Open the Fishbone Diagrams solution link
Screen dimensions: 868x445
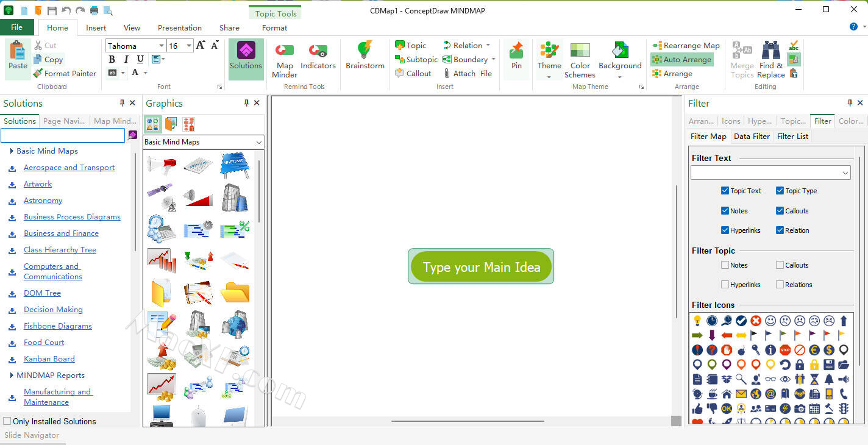(x=58, y=326)
